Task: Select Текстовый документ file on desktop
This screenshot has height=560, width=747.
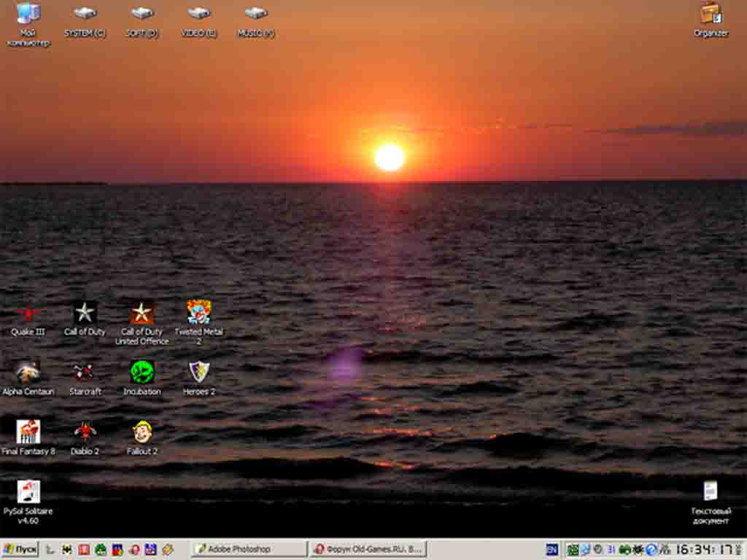Action: click(710, 492)
